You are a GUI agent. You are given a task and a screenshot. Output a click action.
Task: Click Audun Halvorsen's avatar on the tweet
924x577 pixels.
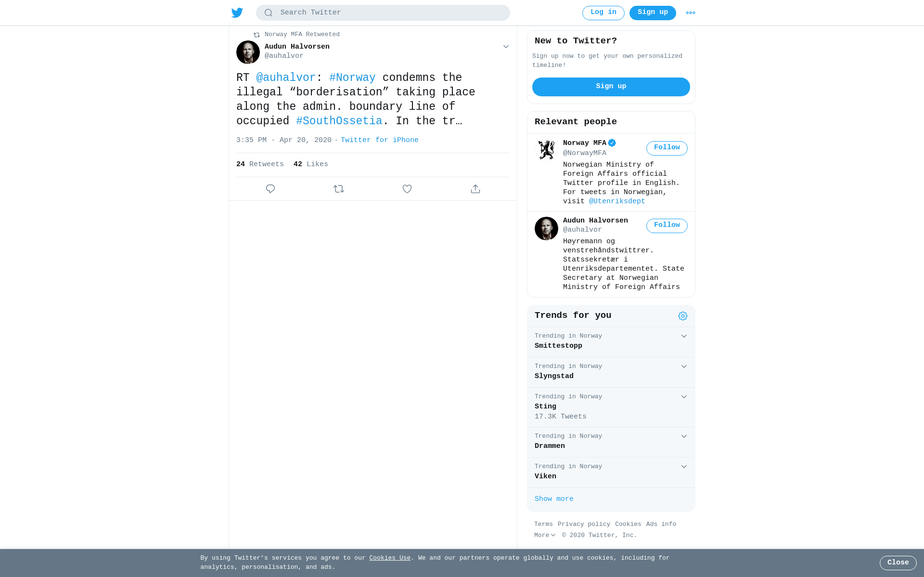[x=248, y=52]
